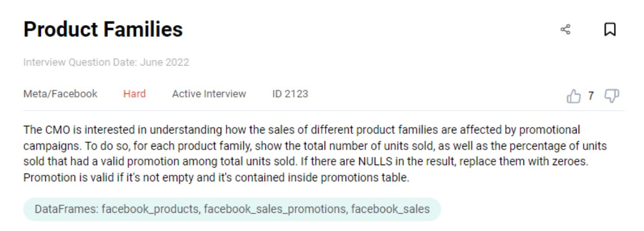Click the ID 2123 label
The width and height of the screenshot is (644, 231).
[x=290, y=94]
